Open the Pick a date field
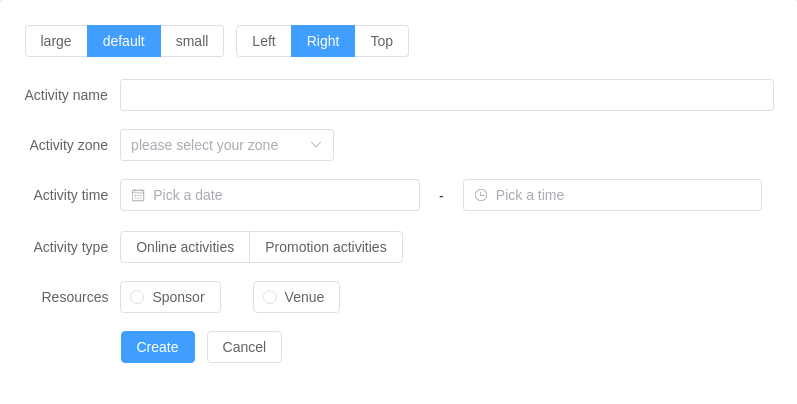797x404 pixels. coord(270,195)
